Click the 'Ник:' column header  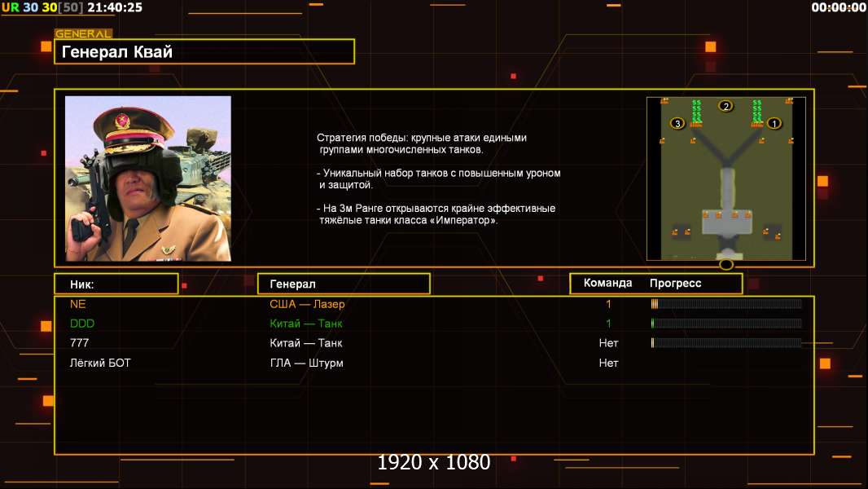(x=116, y=284)
